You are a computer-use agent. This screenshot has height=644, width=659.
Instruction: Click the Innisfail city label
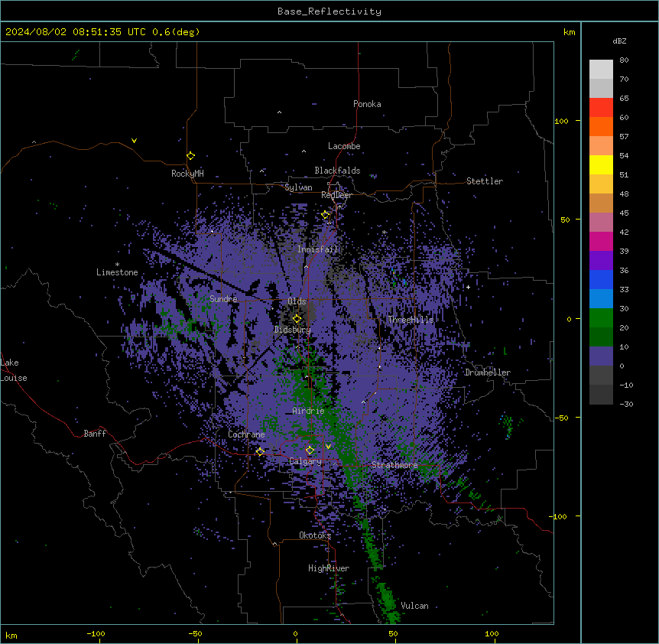pyautogui.click(x=317, y=249)
